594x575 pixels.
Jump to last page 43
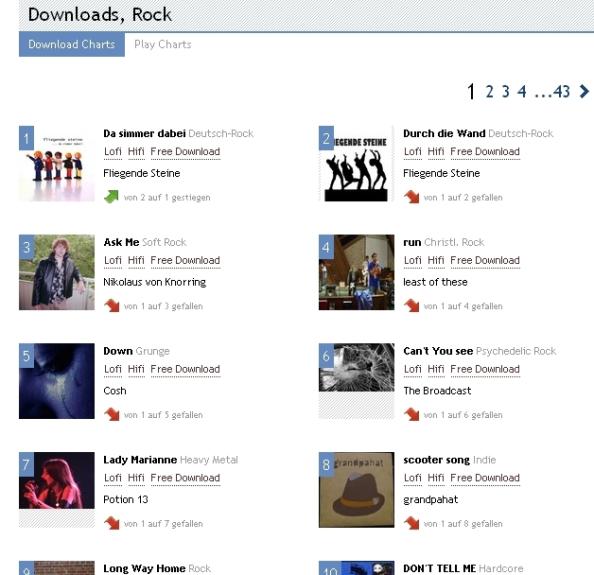[561, 91]
